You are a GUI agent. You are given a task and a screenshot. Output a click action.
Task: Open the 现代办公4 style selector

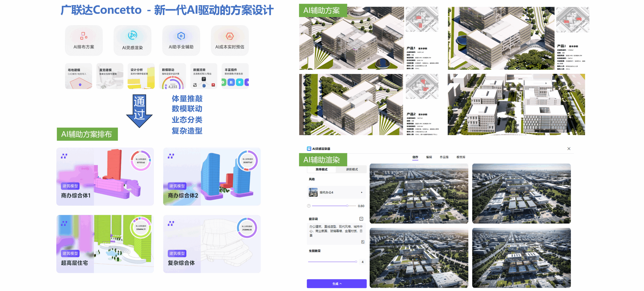[x=336, y=192]
